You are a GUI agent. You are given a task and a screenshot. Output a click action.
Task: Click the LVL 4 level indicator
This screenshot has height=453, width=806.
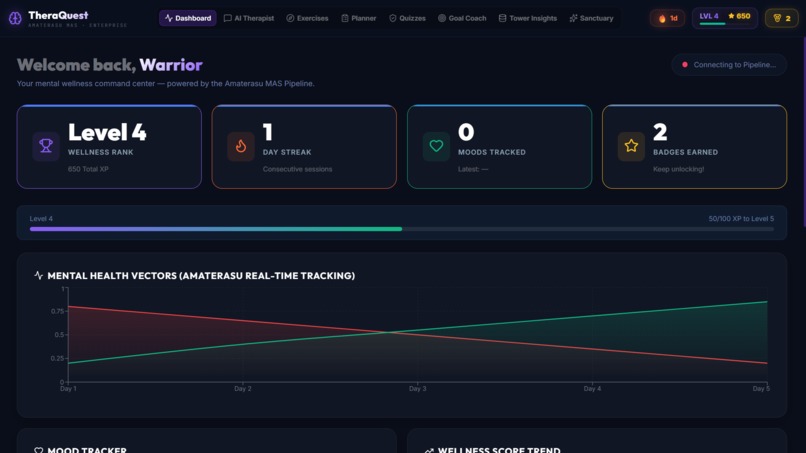[709, 16]
